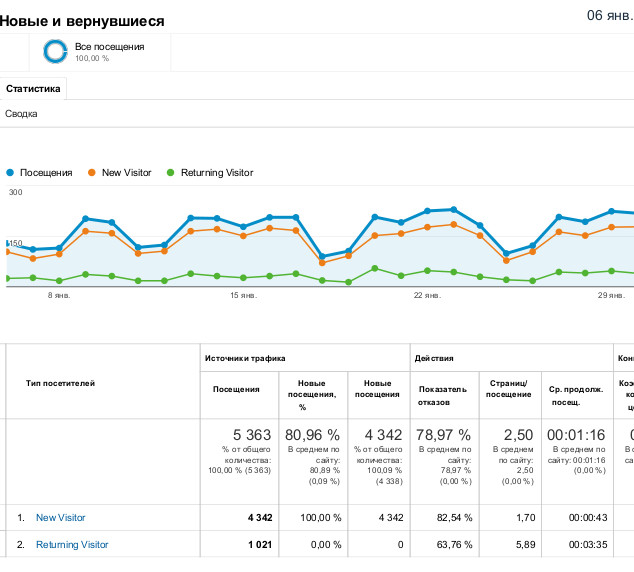The image size is (634, 572).
Task: Select the Сводка sub-tab
Action: click(22, 114)
